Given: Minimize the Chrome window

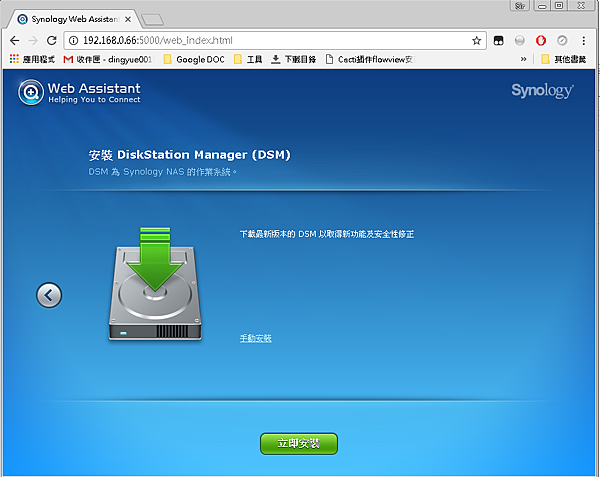Looking at the screenshot, I should click(542, 6).
